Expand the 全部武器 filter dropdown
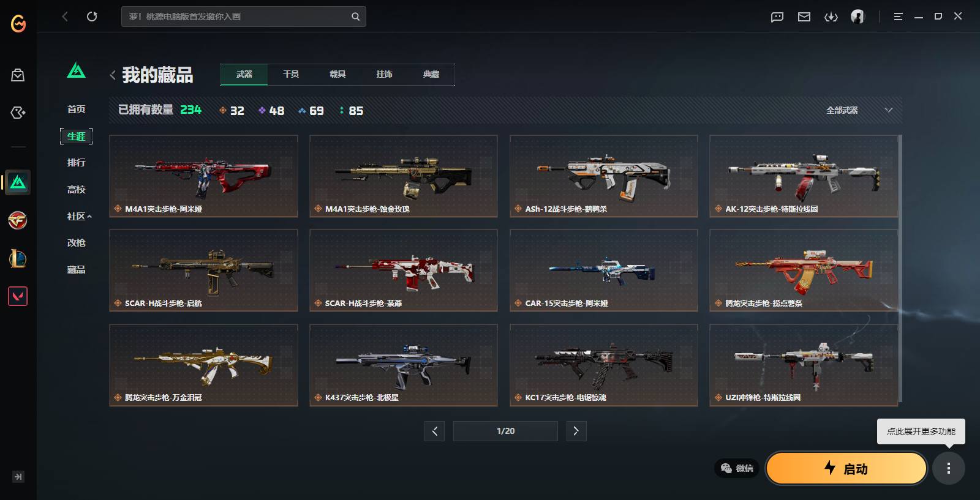 [x=859, y=110]
